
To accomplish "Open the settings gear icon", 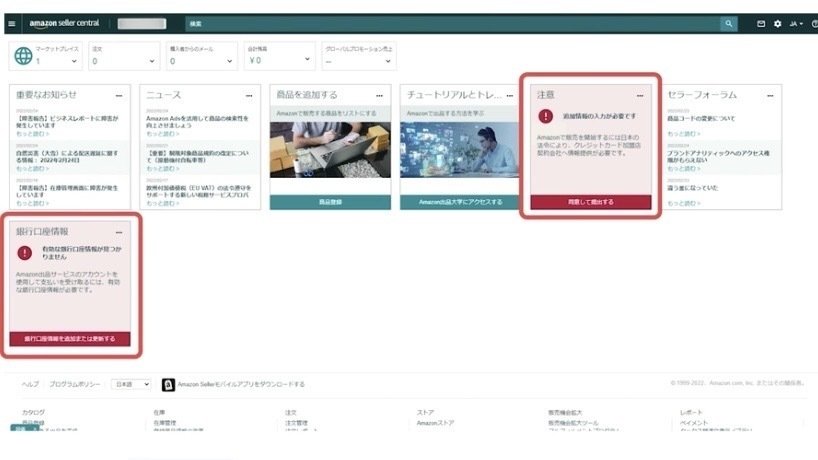I will [777, 23].
